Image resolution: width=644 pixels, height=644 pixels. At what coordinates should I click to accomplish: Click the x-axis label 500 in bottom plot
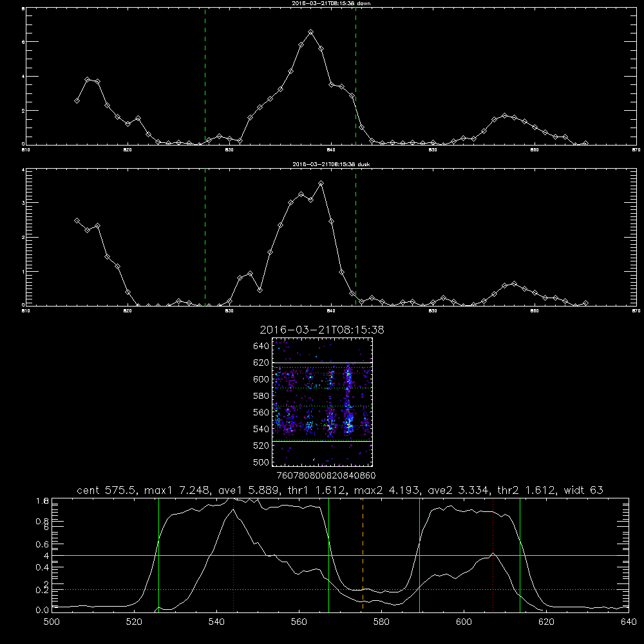(x=52, y=622)
